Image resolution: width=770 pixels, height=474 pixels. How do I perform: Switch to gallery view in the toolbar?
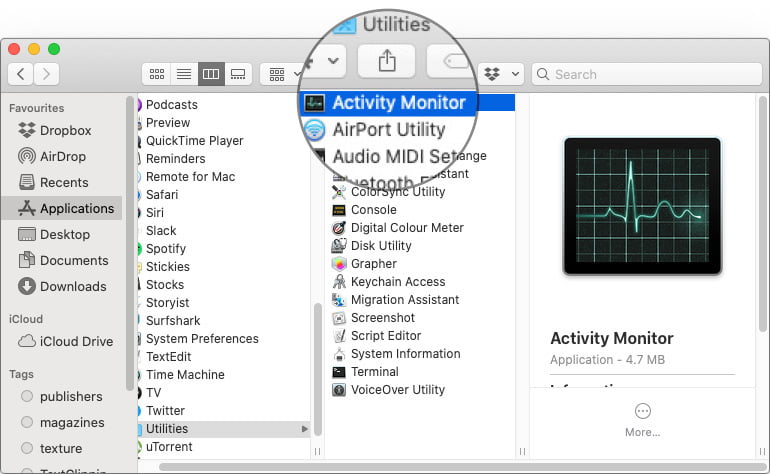[x=238, y=74]
